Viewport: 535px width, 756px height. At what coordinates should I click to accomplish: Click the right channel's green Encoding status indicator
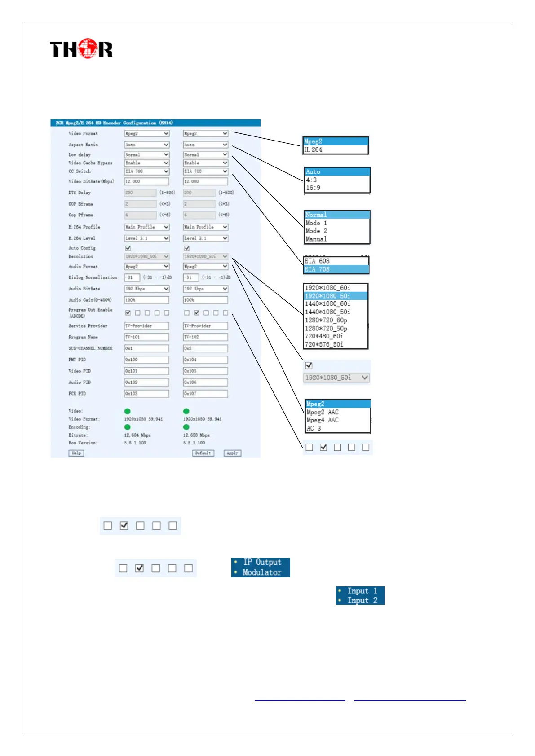(186, 427)
